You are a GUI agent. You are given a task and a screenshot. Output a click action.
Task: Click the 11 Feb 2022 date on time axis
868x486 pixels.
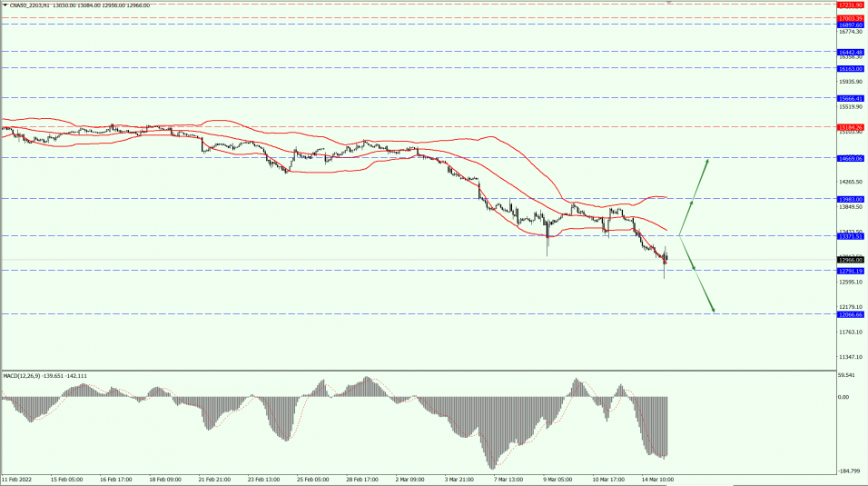click(x=17, y=479)
